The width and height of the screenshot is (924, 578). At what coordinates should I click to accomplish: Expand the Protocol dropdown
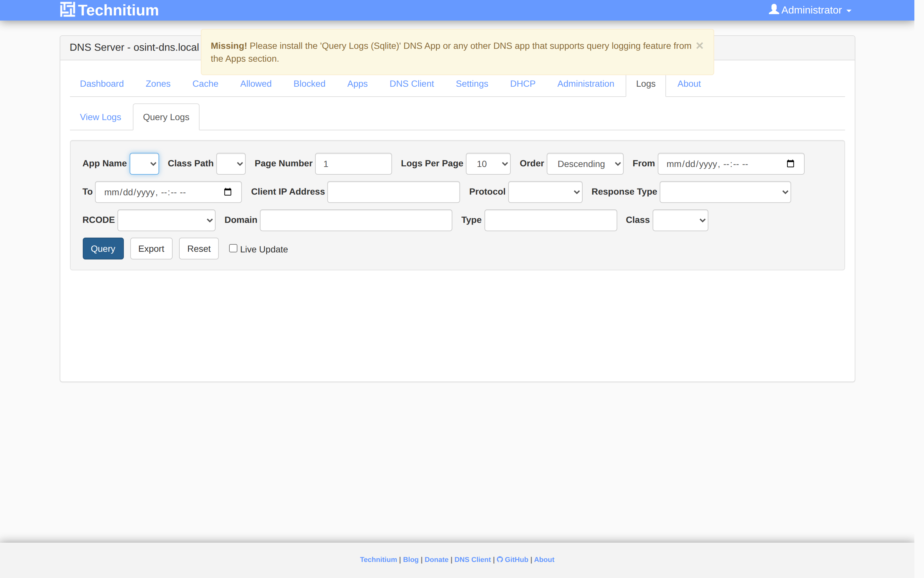(x=545, y=192)
